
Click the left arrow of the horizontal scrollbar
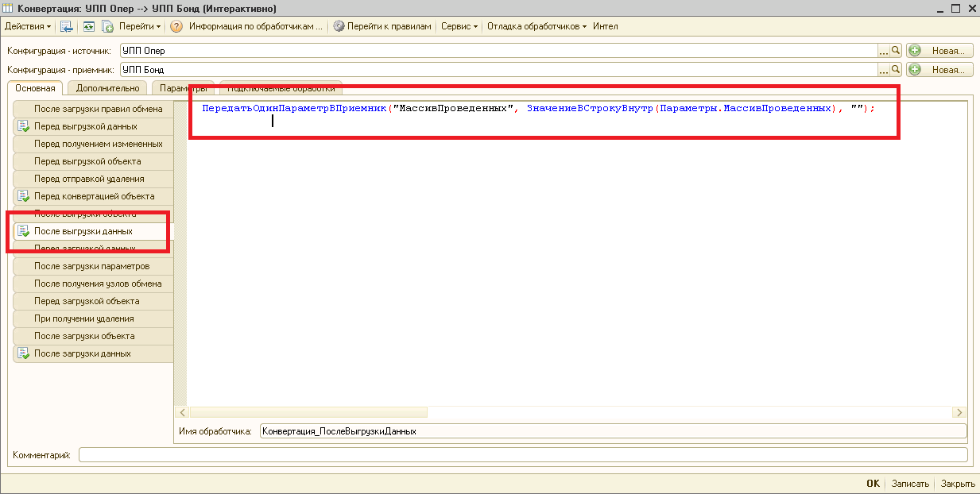[x=182, y=412]
